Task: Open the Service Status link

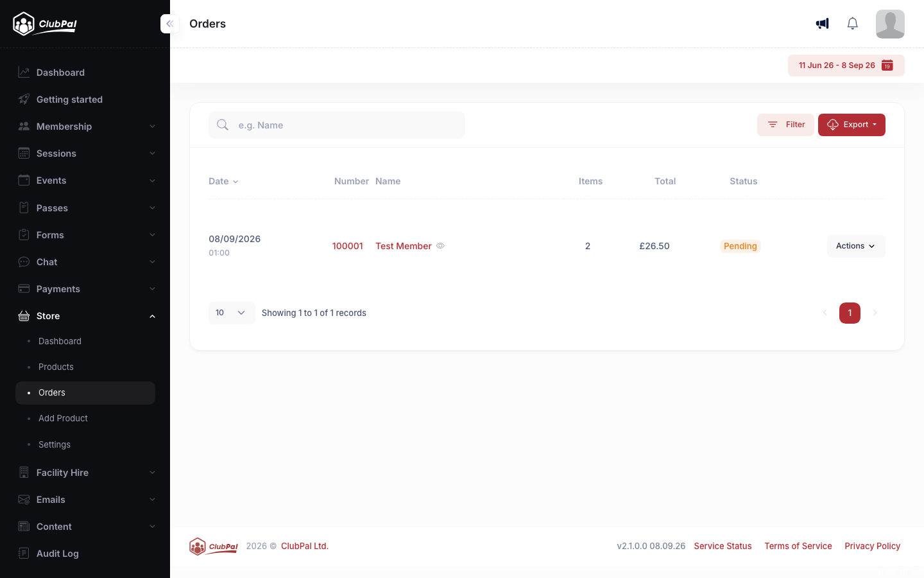Action: tap(723, 546)
